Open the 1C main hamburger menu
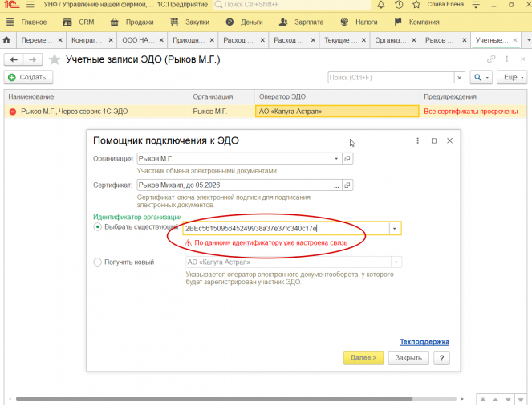 (30, 5)
